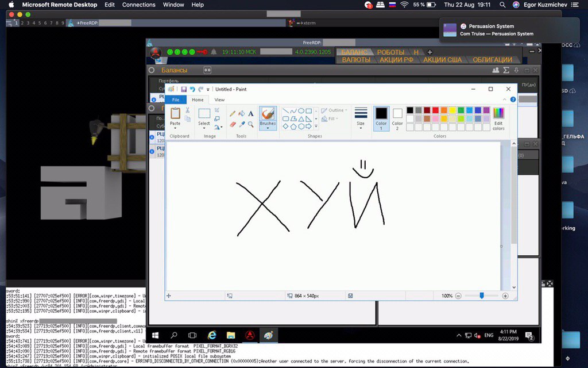This screenshot has height=368, width=588.
Task: Pick the red color swatch in palette
Action: 435,110
